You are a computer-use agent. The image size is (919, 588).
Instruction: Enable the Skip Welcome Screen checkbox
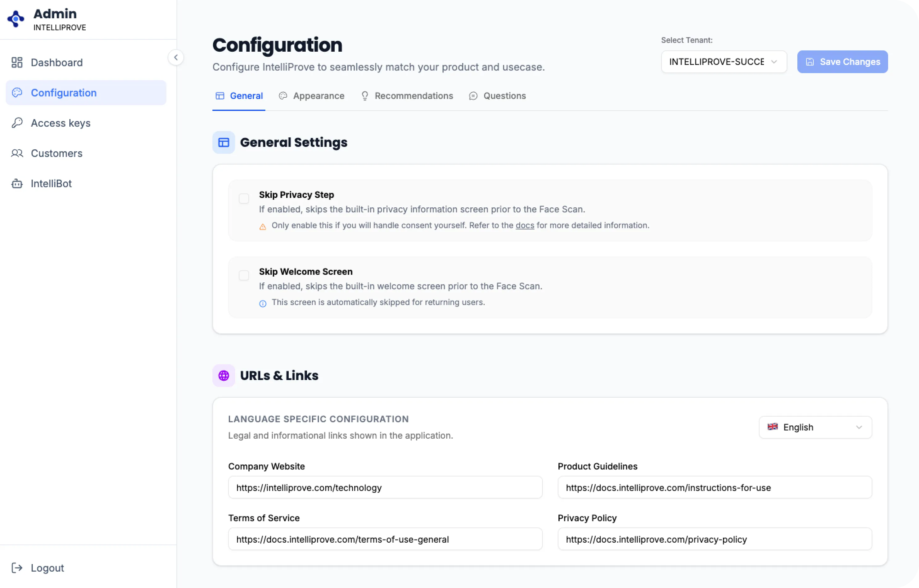(244, 275)
